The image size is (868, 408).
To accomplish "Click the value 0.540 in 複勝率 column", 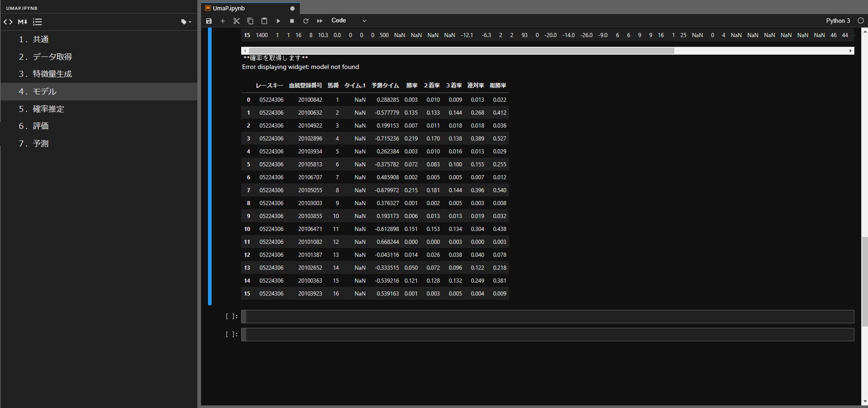I will 500,190.
